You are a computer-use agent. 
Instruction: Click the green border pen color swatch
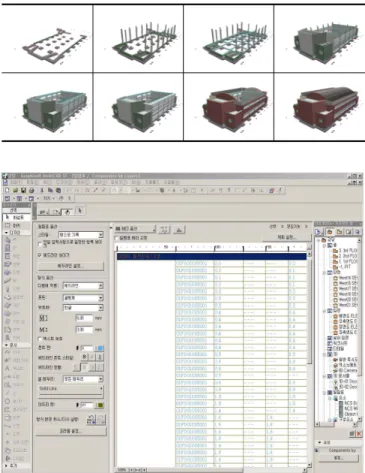click(99, 405)
